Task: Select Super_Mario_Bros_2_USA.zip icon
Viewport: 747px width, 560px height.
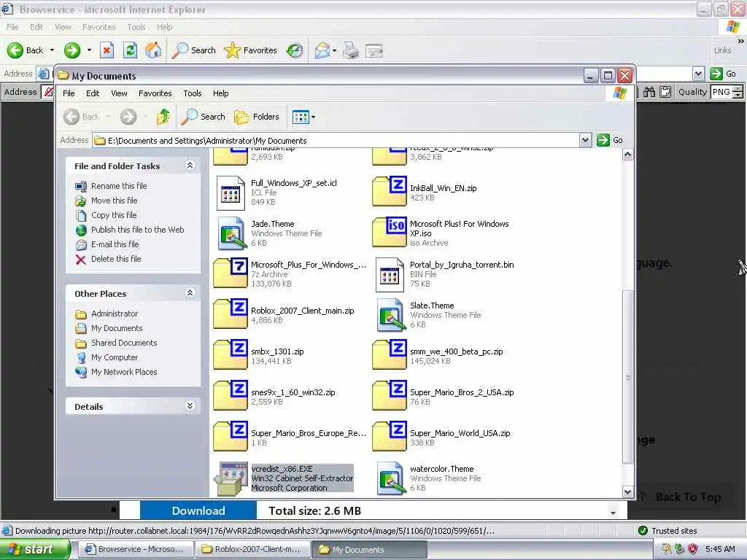Action: click(x=390, y=396)
